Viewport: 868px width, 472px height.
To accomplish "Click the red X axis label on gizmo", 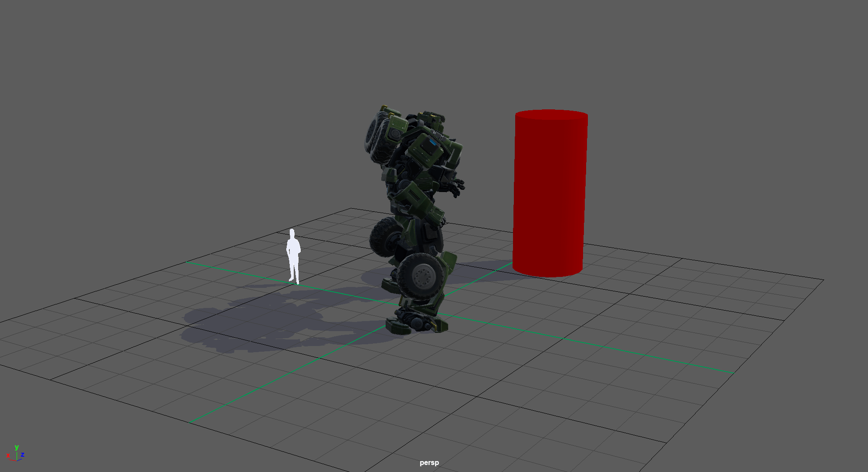I will coord(8,456).
